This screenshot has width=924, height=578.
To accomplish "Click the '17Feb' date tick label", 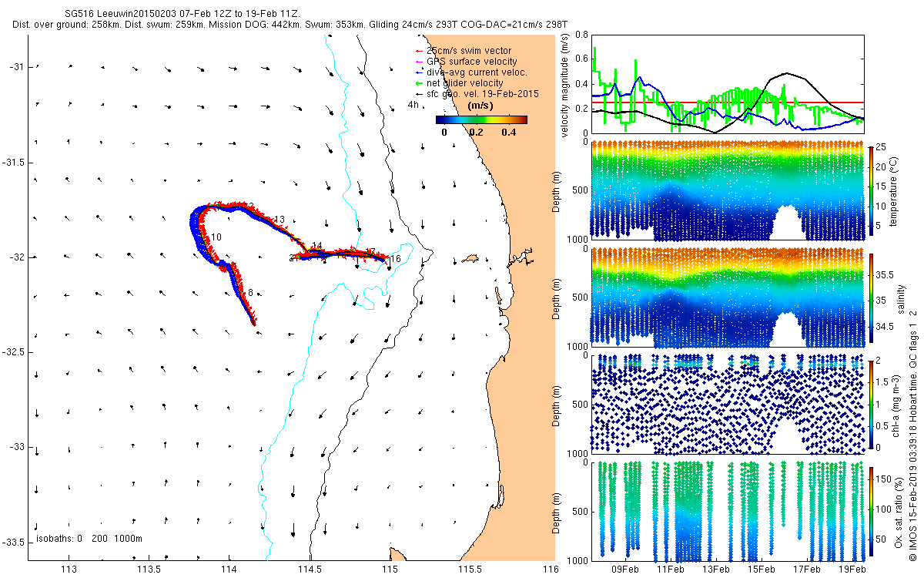I will (x=807, y=570).
